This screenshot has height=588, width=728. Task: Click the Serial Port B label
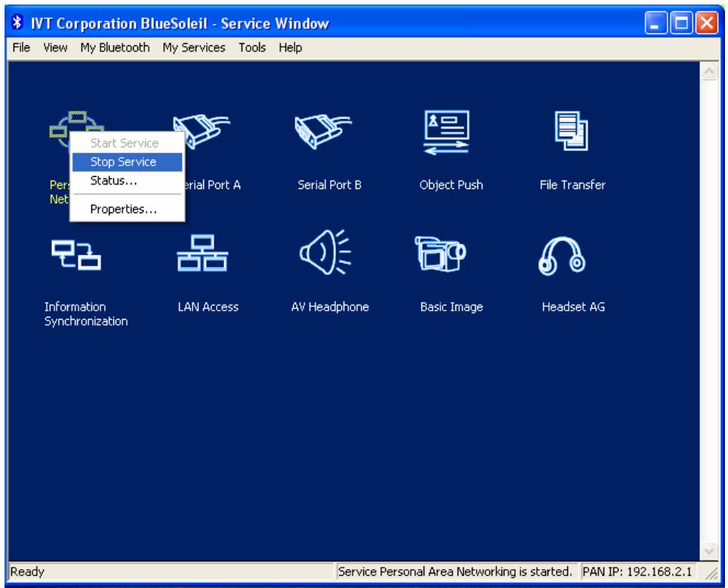click(329, 185)
